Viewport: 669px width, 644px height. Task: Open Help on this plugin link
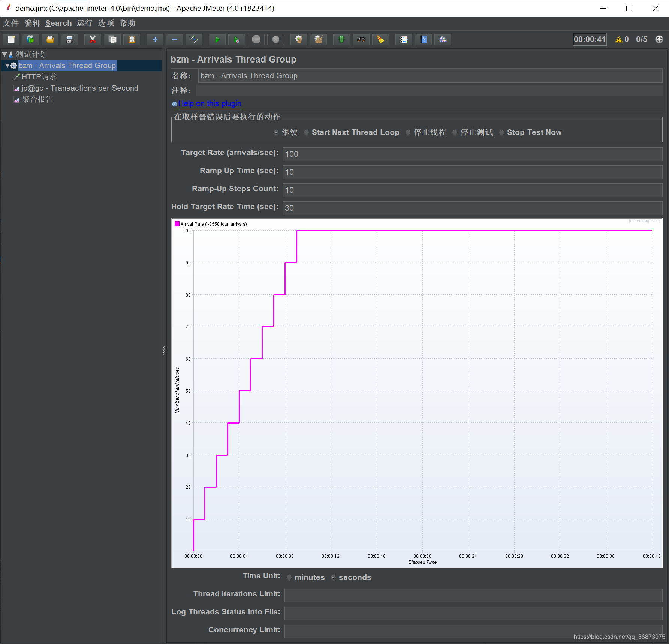tap(210, 103)
